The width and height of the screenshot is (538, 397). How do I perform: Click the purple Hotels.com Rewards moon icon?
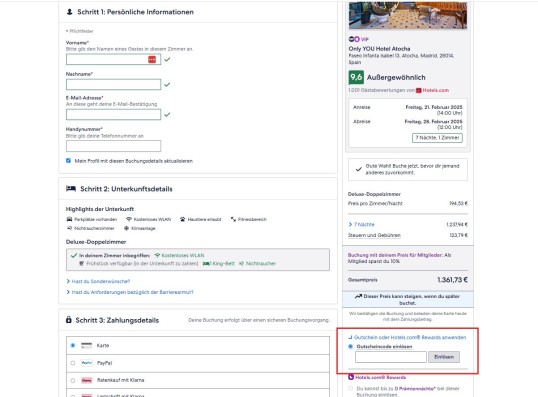(351, 377)
